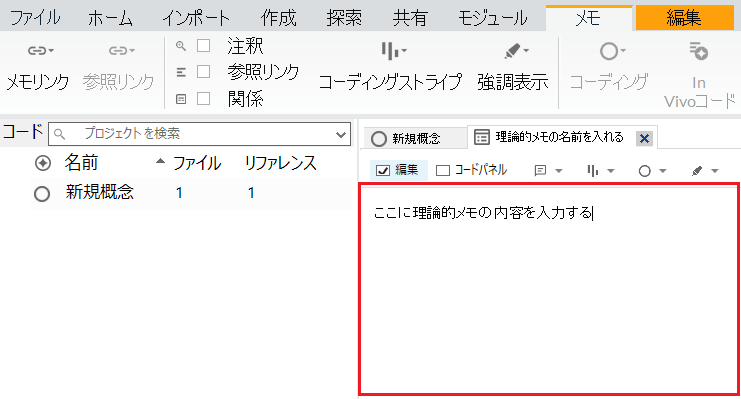Open コーディングストライプ ribbon dropdown
The image size is (741, 399).
[x=390, y=66]
